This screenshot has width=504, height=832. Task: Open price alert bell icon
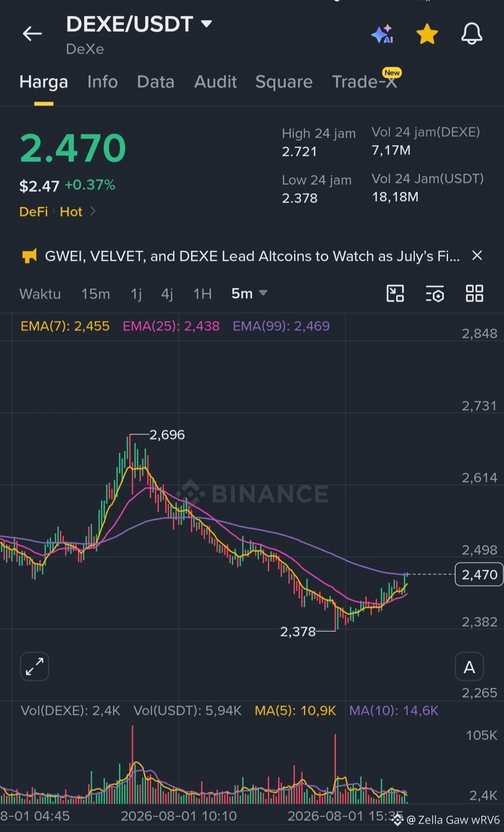tap(472, 34)
